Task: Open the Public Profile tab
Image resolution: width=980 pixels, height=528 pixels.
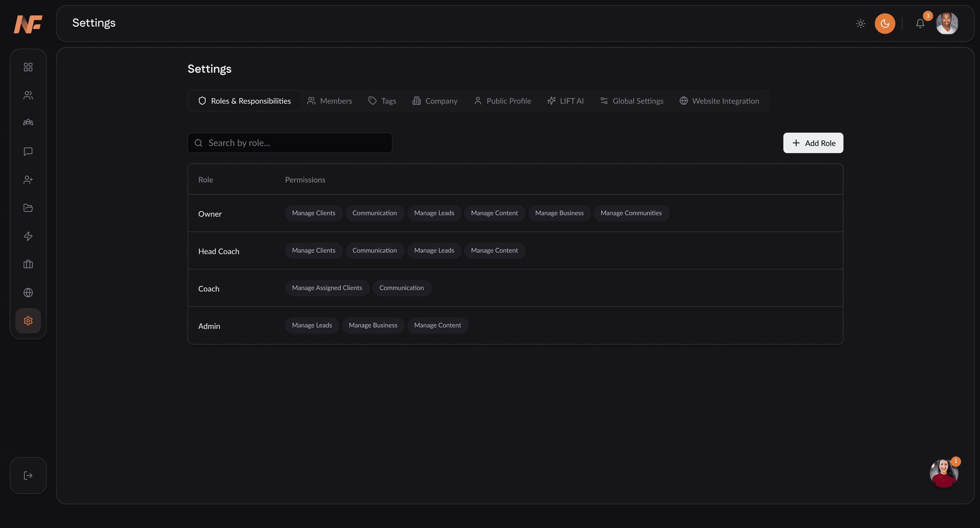Action: pyautogui.click(x=502, y=101)
